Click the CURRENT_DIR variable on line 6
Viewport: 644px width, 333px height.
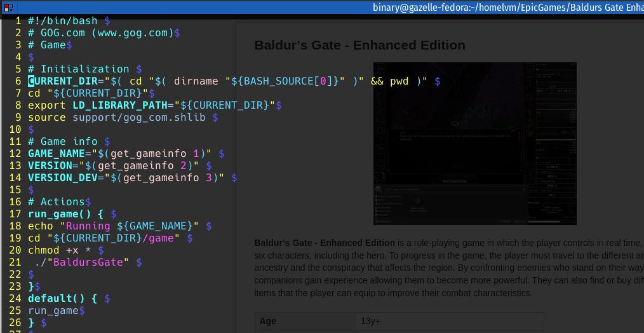coord(62,81)
